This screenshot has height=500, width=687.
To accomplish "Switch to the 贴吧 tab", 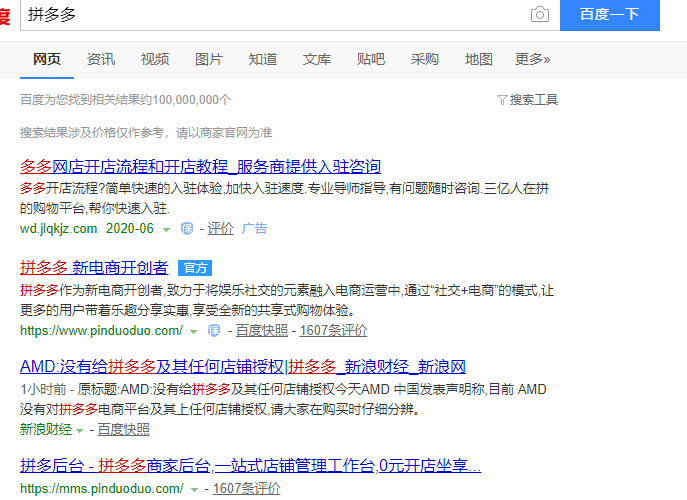I will tap(371, 59).
